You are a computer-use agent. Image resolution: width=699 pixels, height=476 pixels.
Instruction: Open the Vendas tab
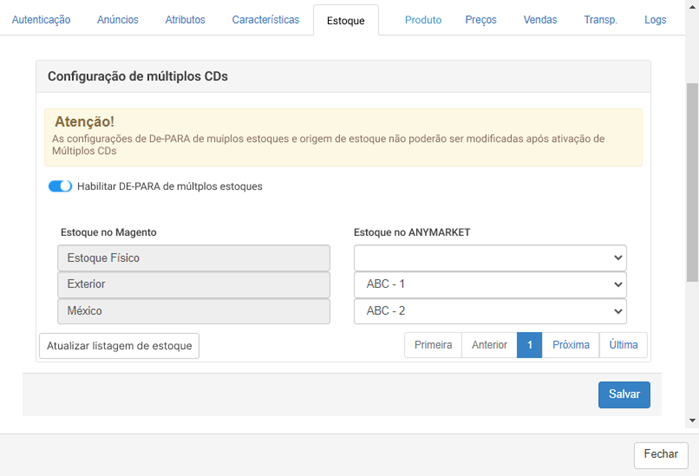tap(540, 20)
